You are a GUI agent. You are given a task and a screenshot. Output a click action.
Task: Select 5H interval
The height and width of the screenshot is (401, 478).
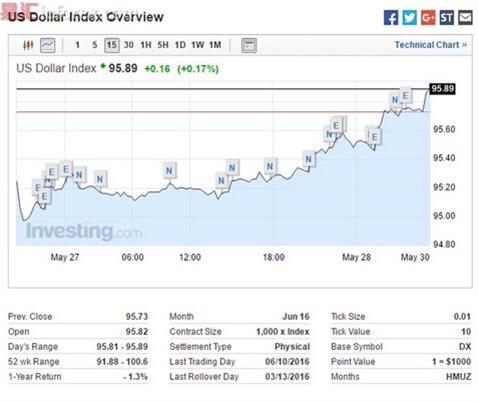point(163,45)
